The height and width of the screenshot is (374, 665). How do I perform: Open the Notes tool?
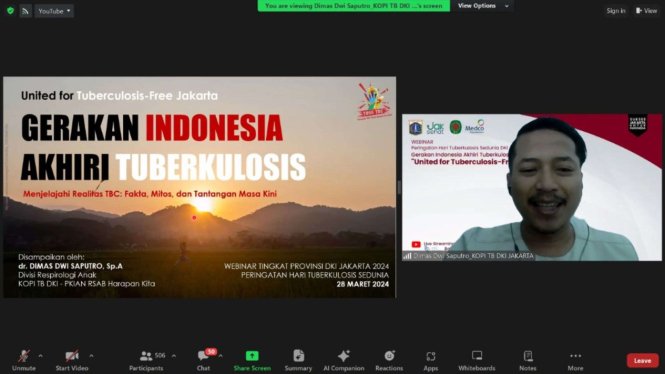[528, 360]
